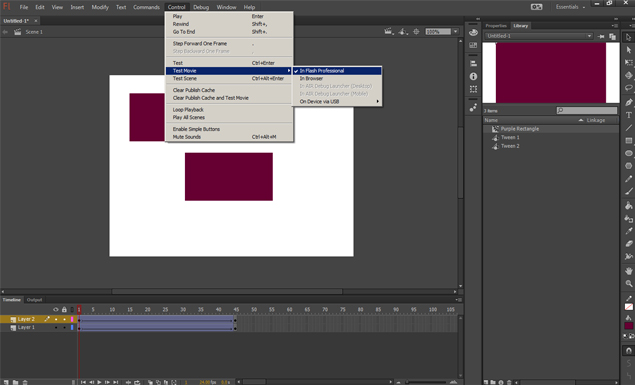Viewport: 635px width, 385px height.
Task: Show or hide all layers eye icon
Action: pos(56,310)
